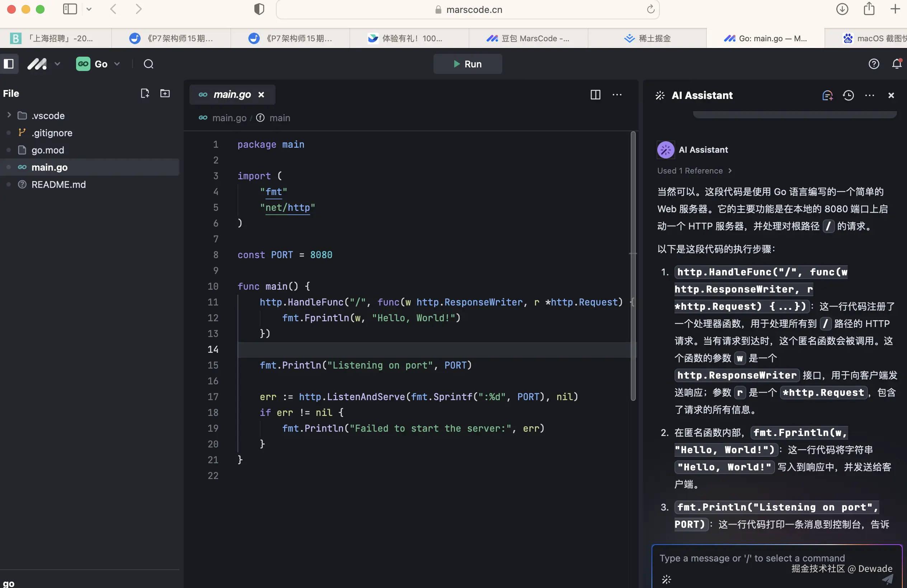The image size is (907, 588).
Task: Click the new file icon in File panel
Action: coord(145,93)
